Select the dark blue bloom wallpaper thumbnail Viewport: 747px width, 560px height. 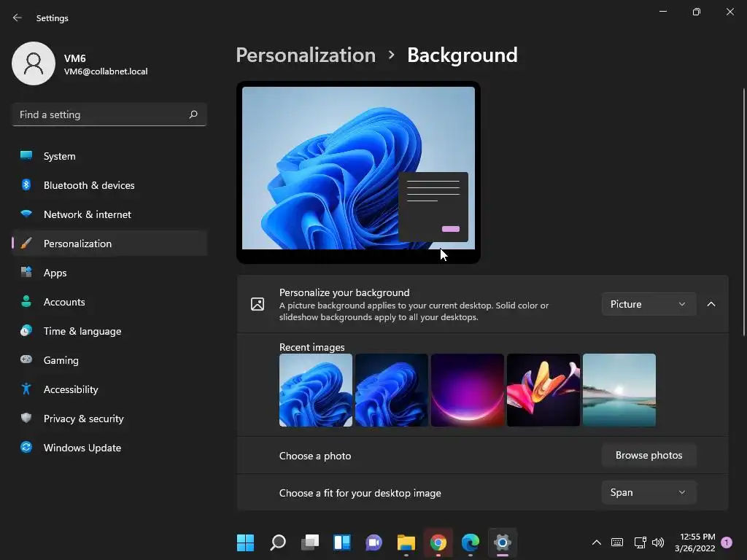point(392,390)
